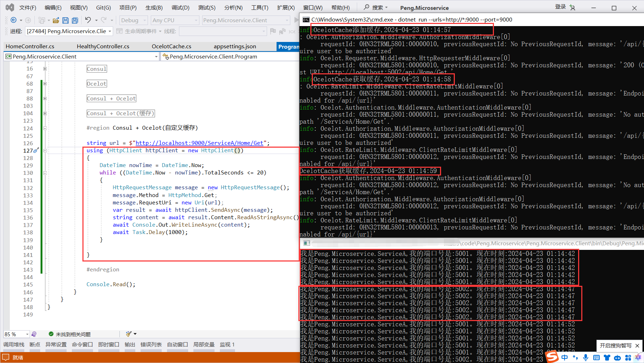The width and height of the screenshot is (644, 363).
Task: Open the Any CPU platform dropdown
Action: pos(175,20)
